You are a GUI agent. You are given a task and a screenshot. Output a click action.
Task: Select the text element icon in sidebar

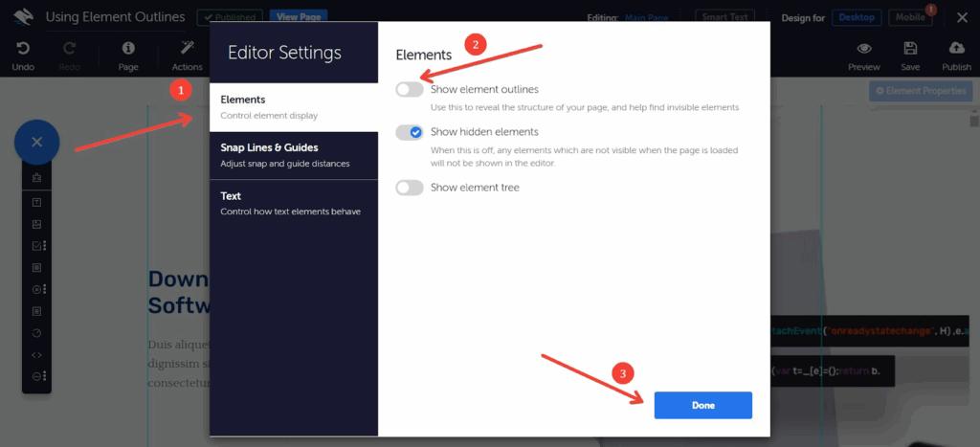click(36, 202)
